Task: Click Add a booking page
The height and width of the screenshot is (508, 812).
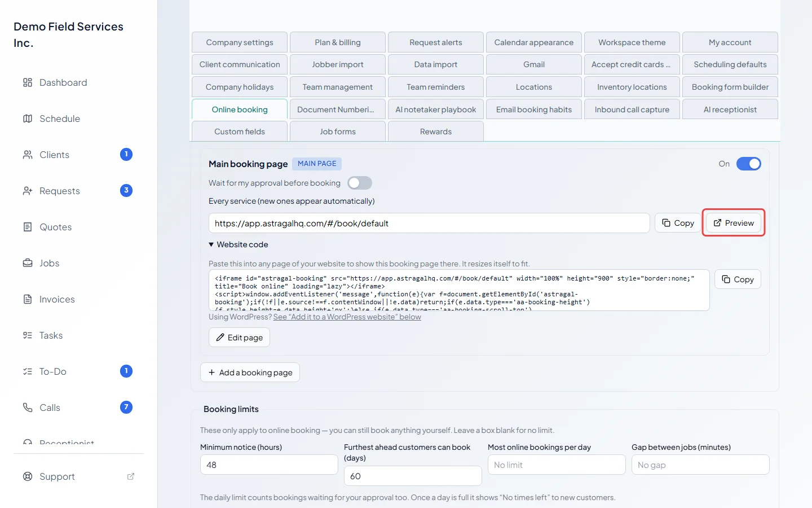Action: [x=250, y=373]
